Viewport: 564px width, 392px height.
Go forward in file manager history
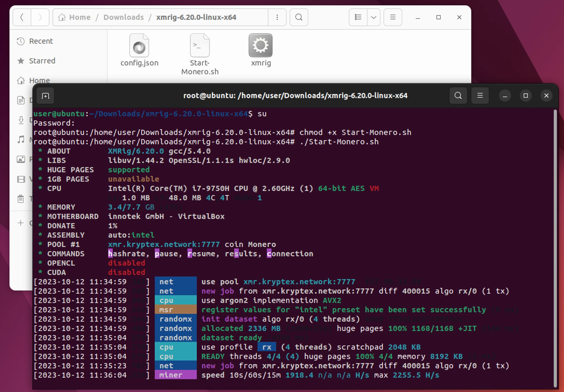tap(40, 17)
